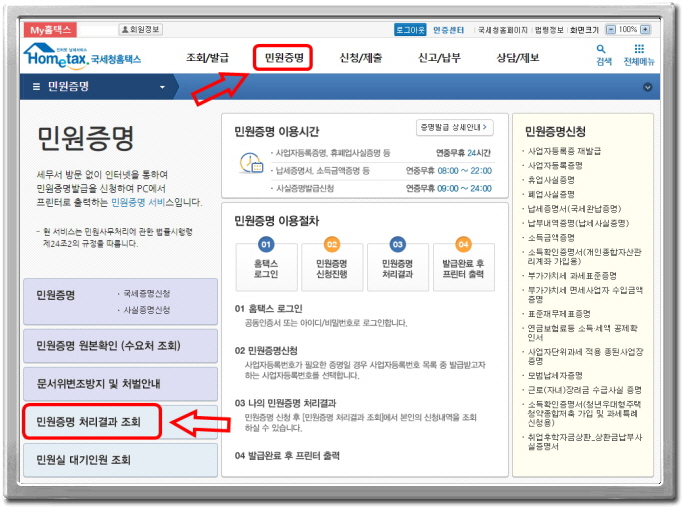Viewport: 682px width, 507px height.
Task: Click 사업자등록증 재발급 link
Action: point(564,151)
